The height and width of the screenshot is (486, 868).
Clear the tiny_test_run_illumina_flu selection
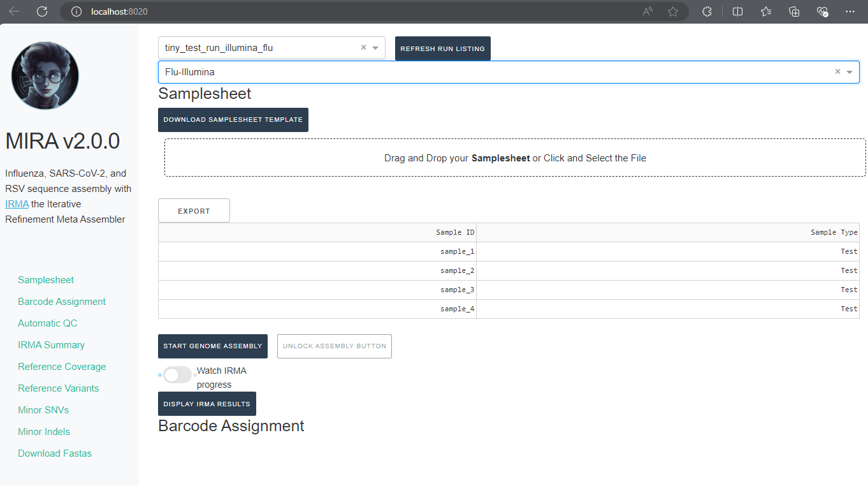(x=364, y=47)
